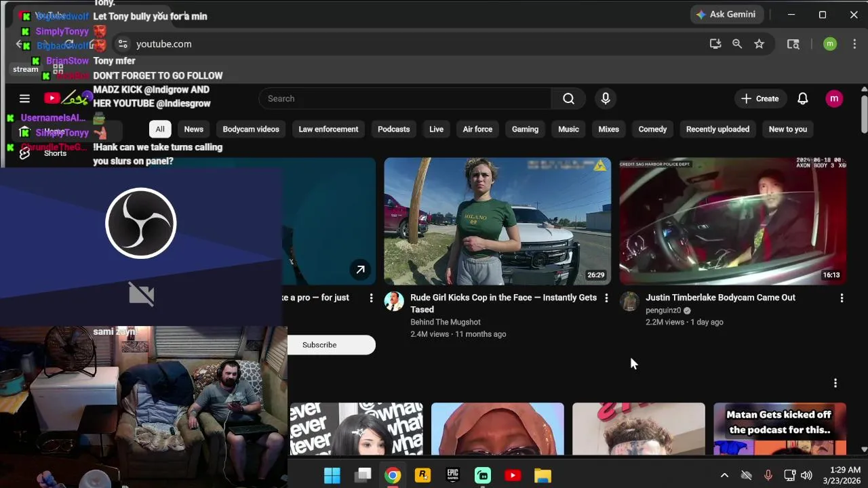Select the News filter chip

pos(193,129)
